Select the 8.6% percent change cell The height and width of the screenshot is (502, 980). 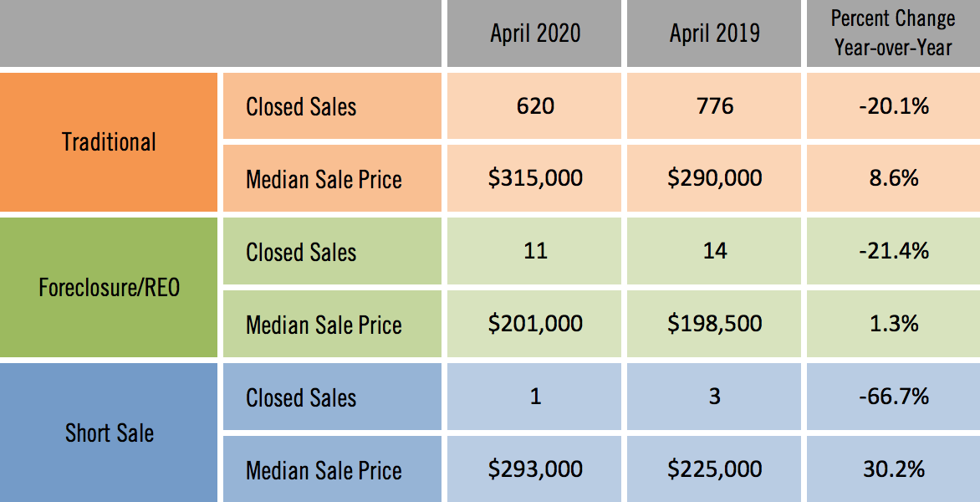click(x=892, y=178)
